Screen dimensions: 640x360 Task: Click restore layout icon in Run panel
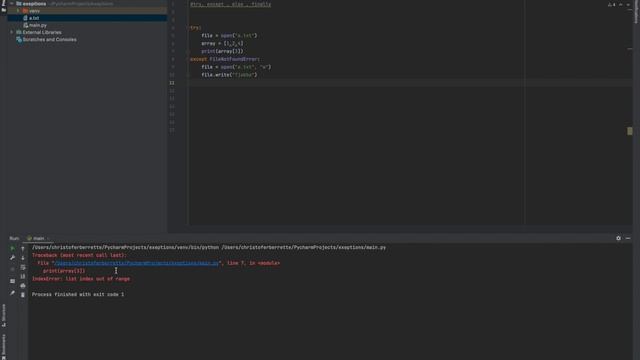click(x=12, y=281)
